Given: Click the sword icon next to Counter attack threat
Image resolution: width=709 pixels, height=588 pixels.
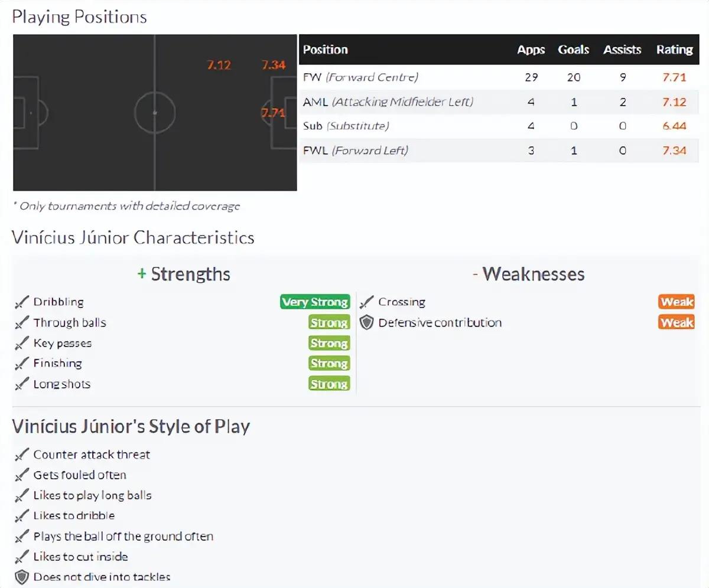Looking at the screenshot, I should [22, 455].
